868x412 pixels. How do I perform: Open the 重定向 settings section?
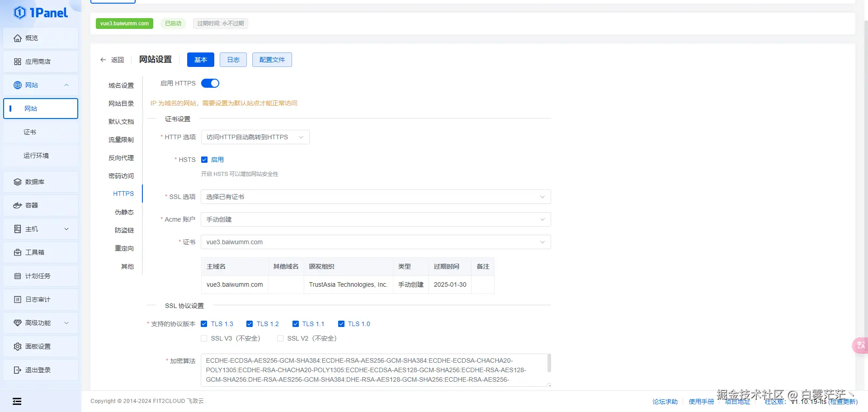click(x=124, y=248)
